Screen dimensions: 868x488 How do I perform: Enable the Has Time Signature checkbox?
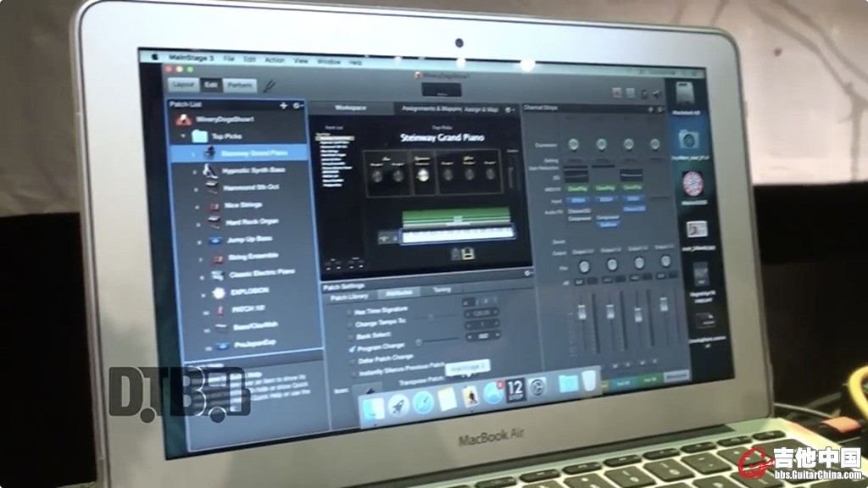349,313
